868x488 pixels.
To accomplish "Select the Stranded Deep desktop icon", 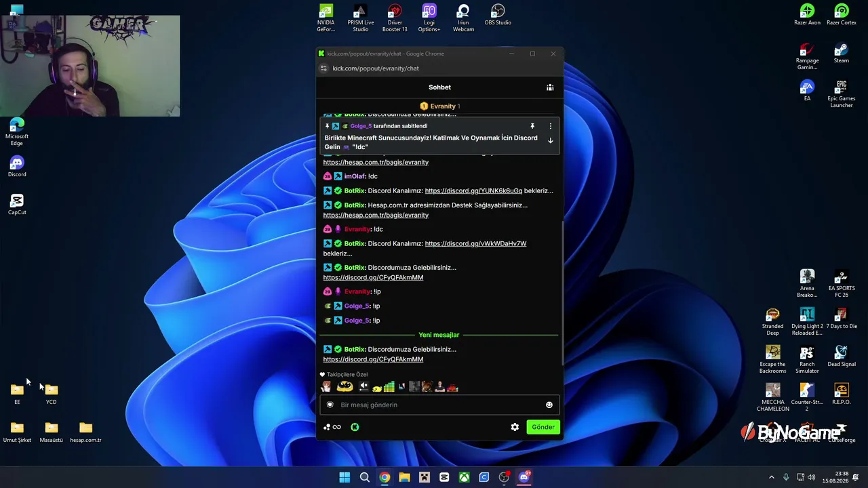I will (x=773, y=322).
